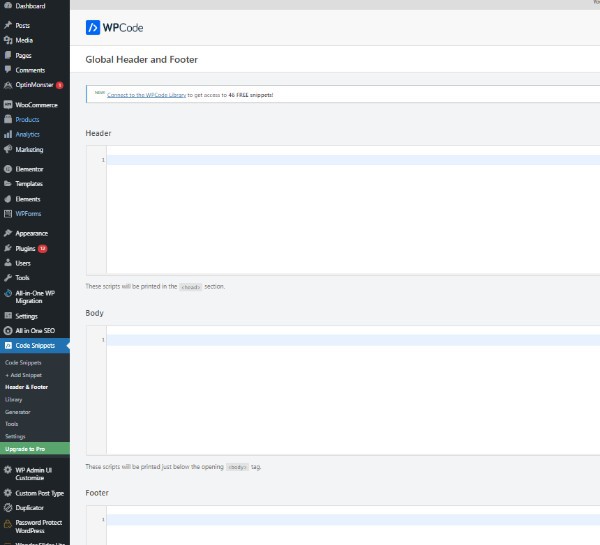
Task: Click the WPForms form icon
Action: pos(8,214)
